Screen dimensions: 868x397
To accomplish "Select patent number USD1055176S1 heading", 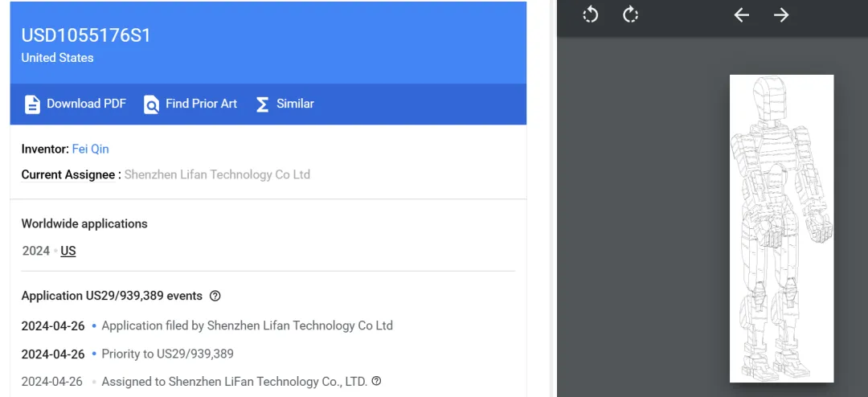I will (86, 35).
